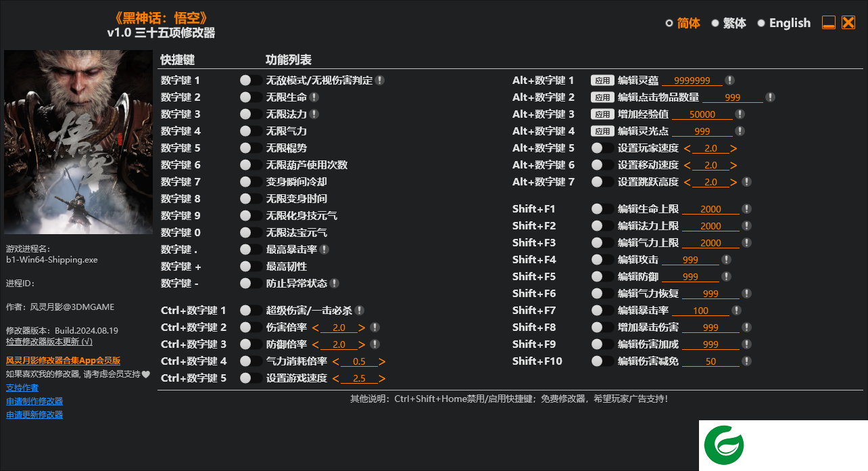Viewport: 868px width, 471px height.
Task: Click info icon next to 无敌模式/无视伤害判定
Action: [380, 81]
